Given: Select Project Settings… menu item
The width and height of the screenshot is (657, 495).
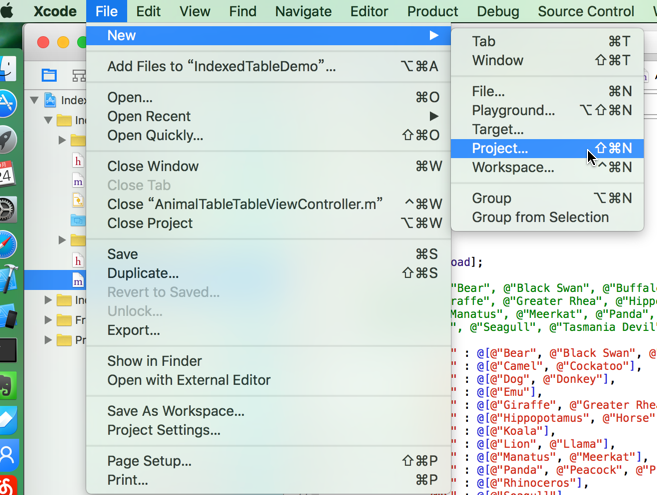Looking at the screenshot, I should click(164, 430).
